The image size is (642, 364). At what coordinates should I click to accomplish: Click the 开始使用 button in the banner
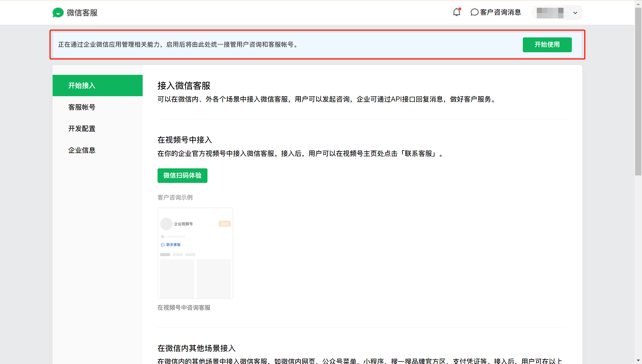click(x=547, y=45)
